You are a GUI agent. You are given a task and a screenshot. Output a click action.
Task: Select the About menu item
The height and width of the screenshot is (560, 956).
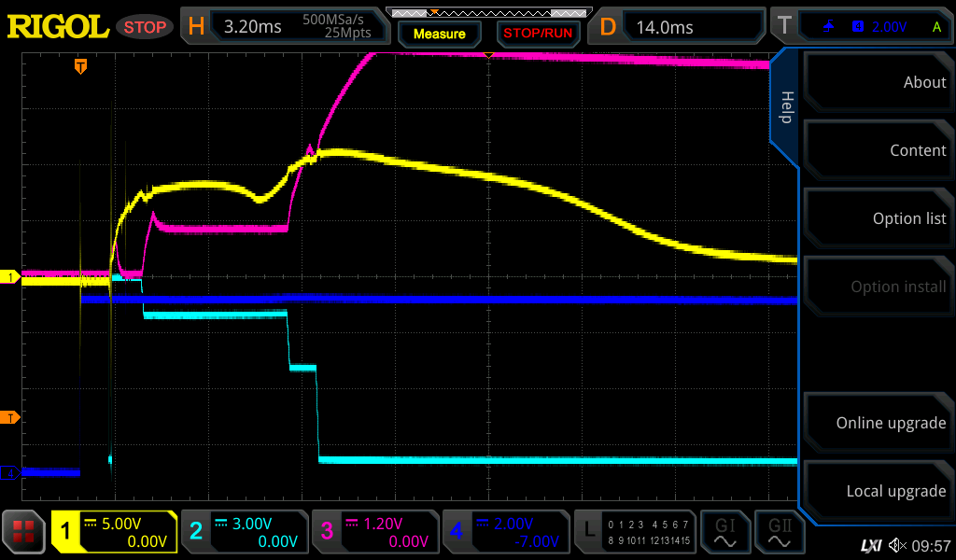coord(878,82)
